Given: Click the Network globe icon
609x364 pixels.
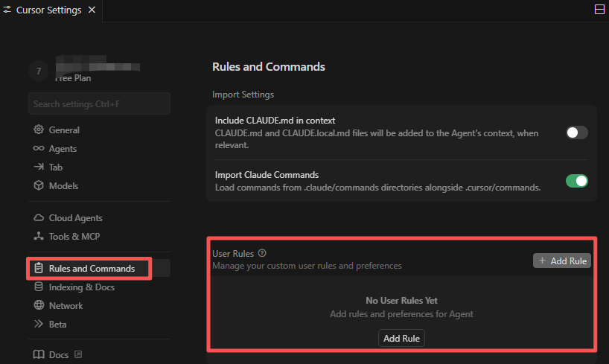Looking at the screenshot, I should coord(39,305).
